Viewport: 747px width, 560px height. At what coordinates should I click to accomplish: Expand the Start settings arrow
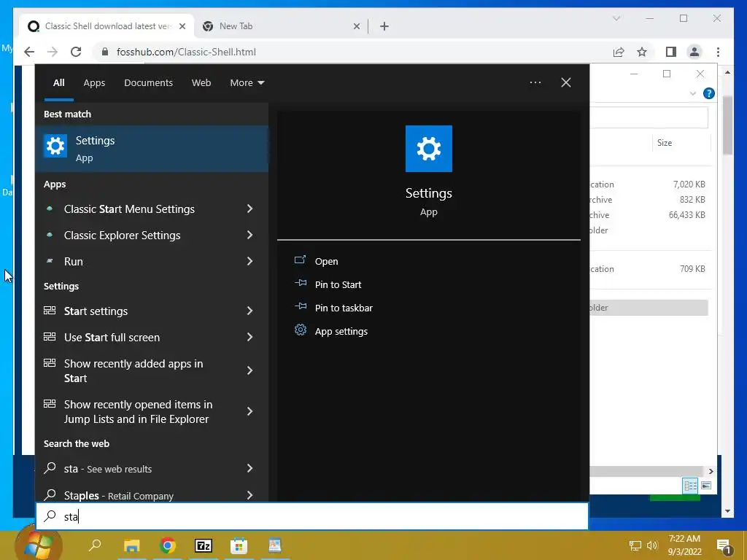(x=249, y=311)
